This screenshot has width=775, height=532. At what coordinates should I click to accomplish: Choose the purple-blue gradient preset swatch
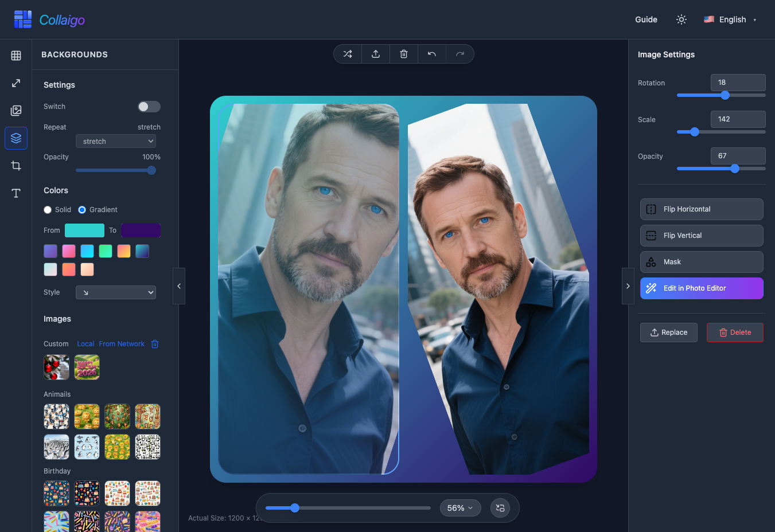pyautogui.click(x=50, y=251)
